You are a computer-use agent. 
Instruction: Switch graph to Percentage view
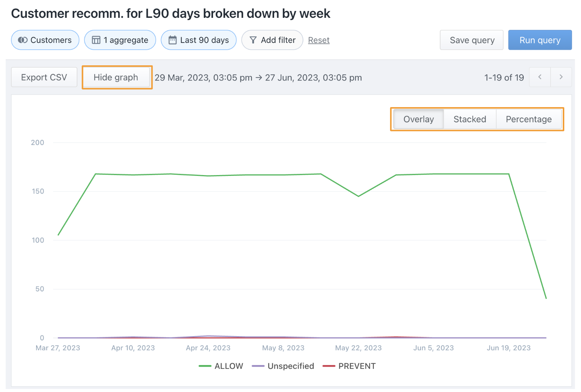529,119
